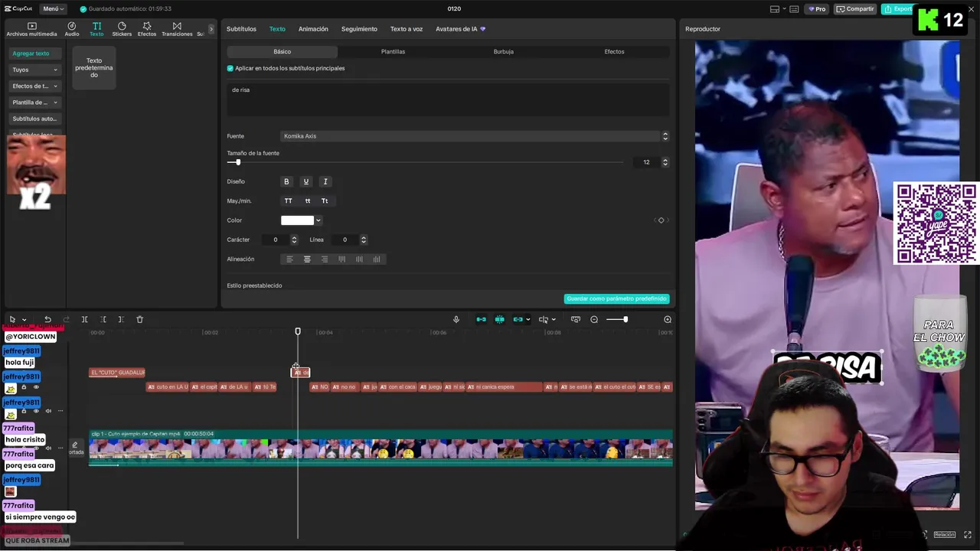Screen dimensions: 980x551
Task: Open the Transiciones panel
Action: coord(177,29)
